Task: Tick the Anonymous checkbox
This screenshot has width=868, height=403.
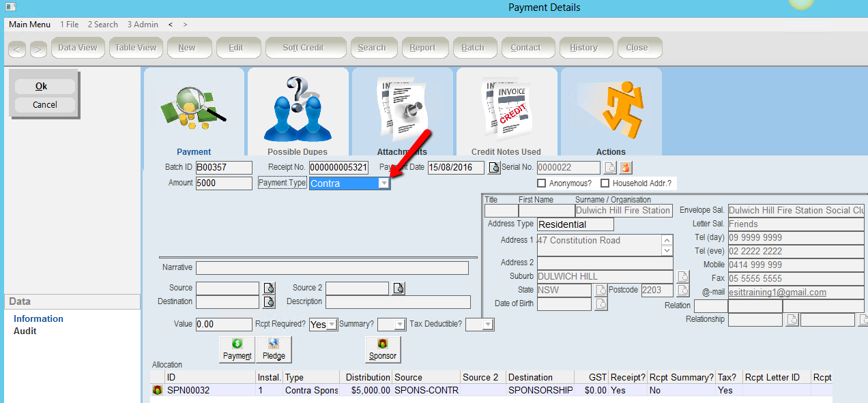Action: tap(542, 183)
